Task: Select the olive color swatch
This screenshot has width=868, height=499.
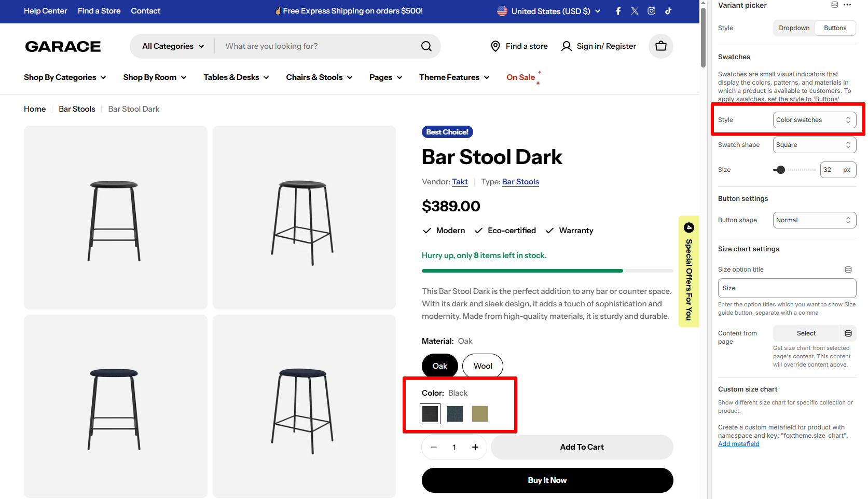Action: click(x=479, y=414)
